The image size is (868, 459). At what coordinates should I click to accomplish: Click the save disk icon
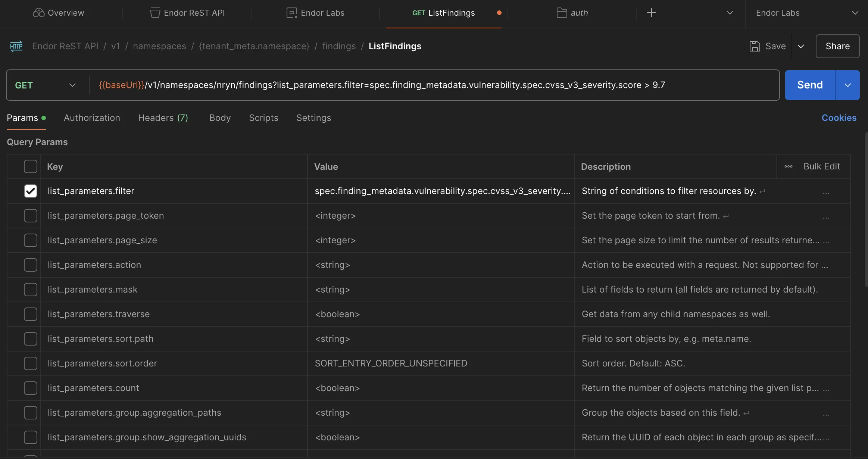[755, 46]
